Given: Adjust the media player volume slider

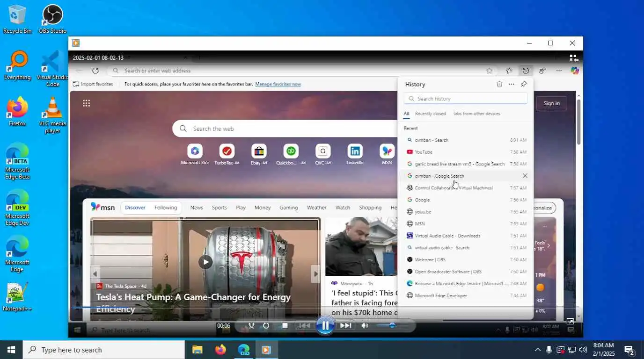Looking at the screenshot, I should (391, 325).
